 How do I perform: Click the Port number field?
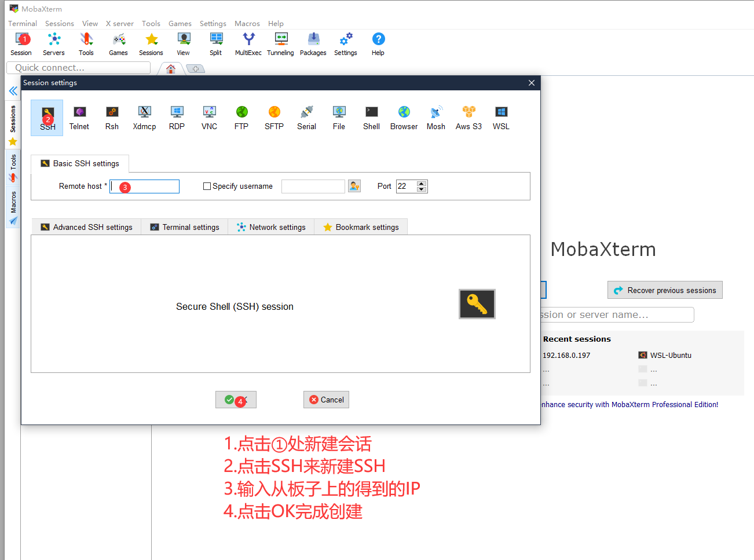tap(407, 186)
